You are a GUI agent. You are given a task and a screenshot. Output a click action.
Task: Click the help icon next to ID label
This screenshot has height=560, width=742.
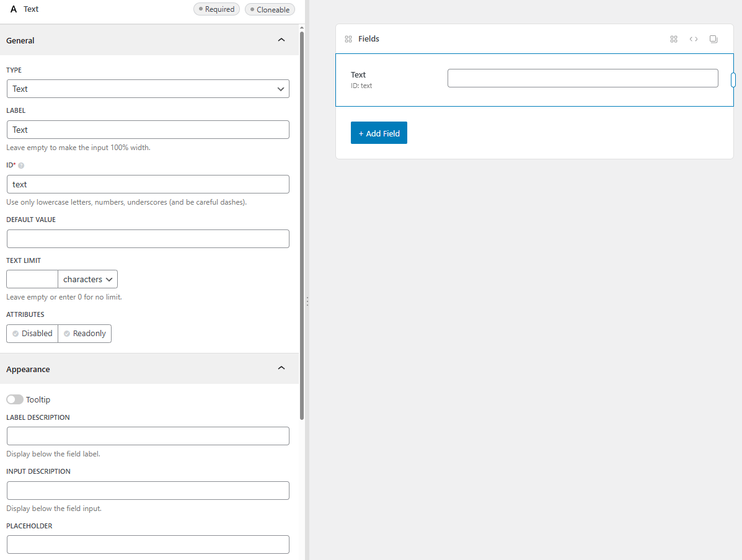(21, 166)
